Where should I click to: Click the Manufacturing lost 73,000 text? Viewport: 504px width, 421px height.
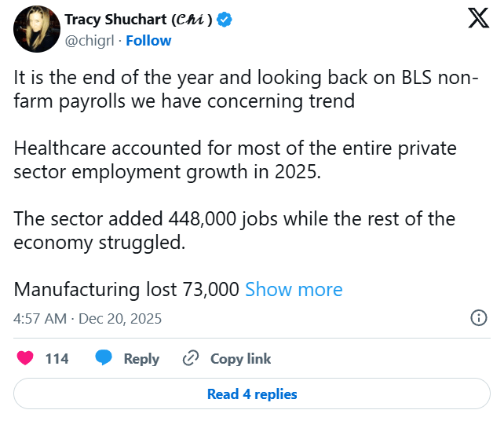point(126,289)
